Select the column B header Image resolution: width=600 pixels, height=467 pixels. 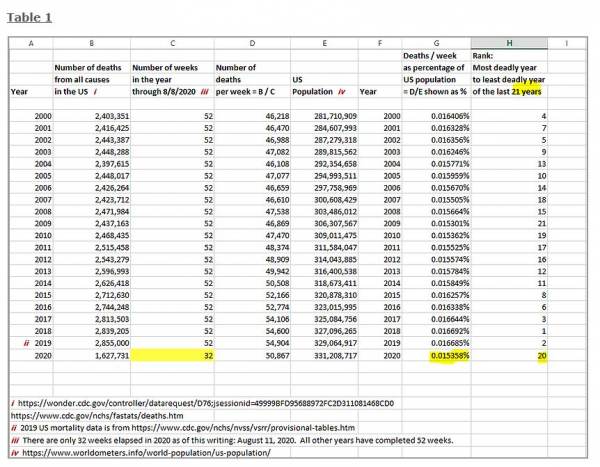91,43
